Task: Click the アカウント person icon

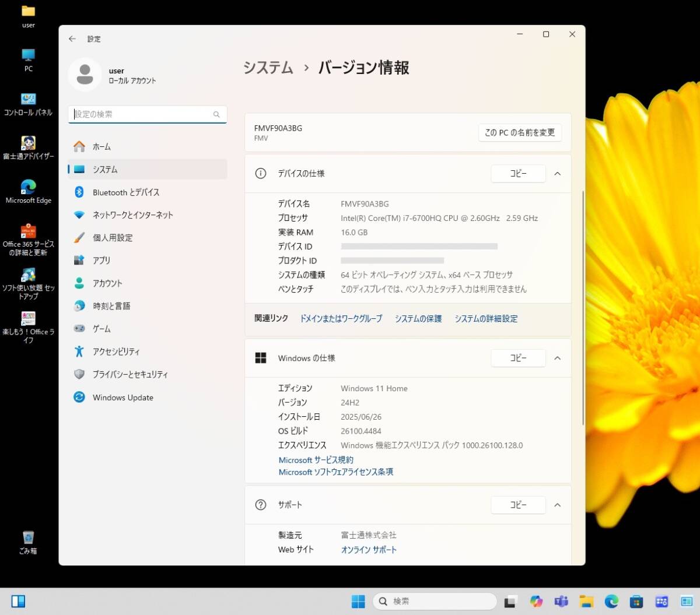Action: pyautogui.click(x=79, y=283)
